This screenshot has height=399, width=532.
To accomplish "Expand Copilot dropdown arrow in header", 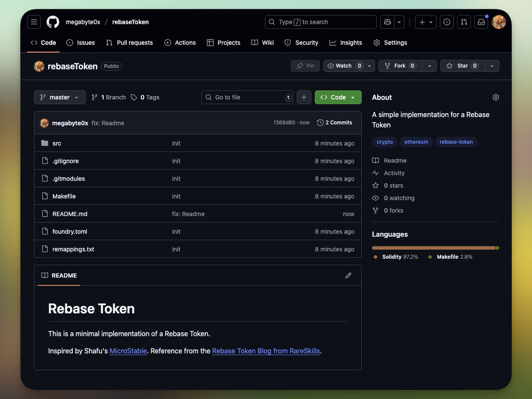I will point(399,22).
